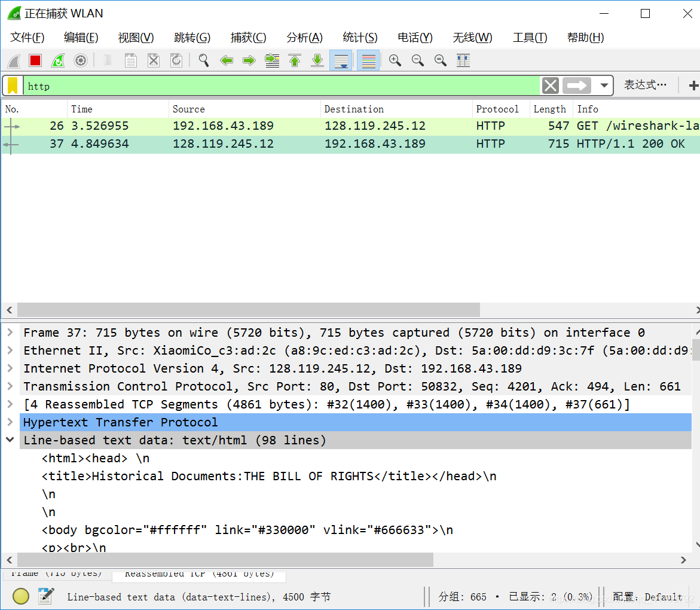Click the yellow expert info status circle

[21, 596]
